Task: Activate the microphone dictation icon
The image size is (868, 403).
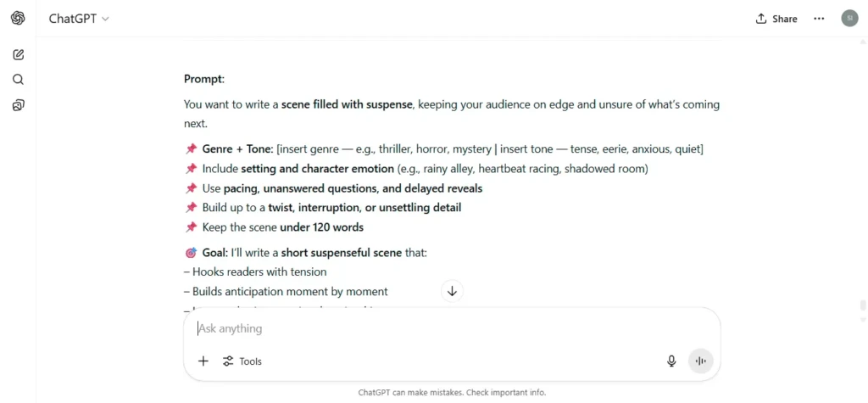Action: (671, 361)
